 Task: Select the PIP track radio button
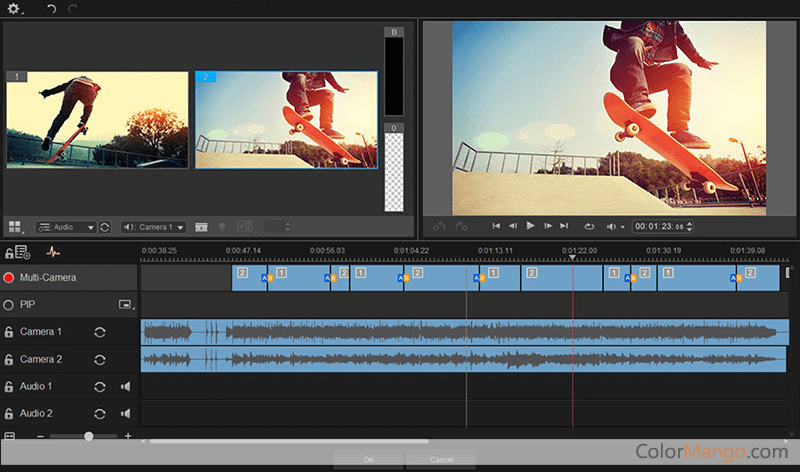(x=9, y=305)
